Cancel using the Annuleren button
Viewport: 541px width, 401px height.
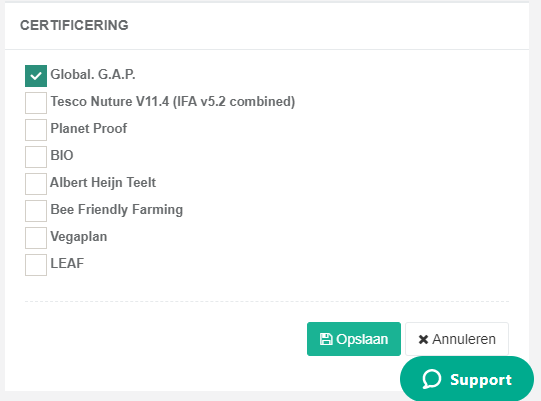pos(457,339)
